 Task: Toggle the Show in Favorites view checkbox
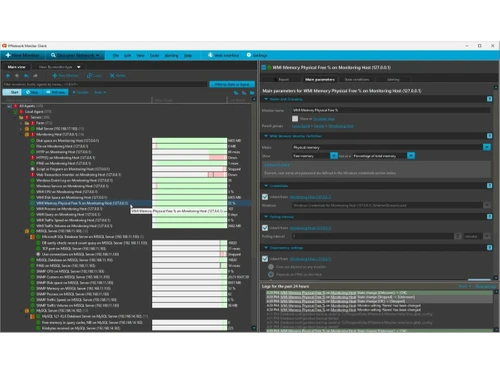(x=295, y=118)
